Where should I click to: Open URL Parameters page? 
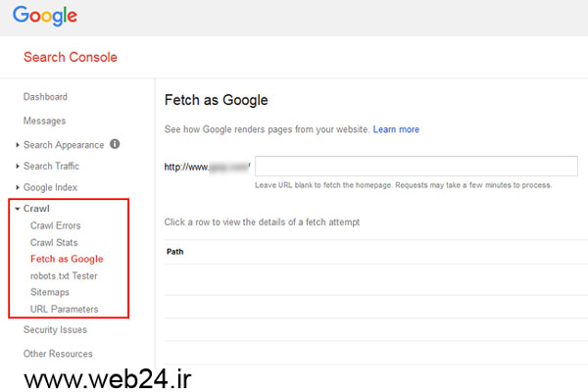click(65, 309)
